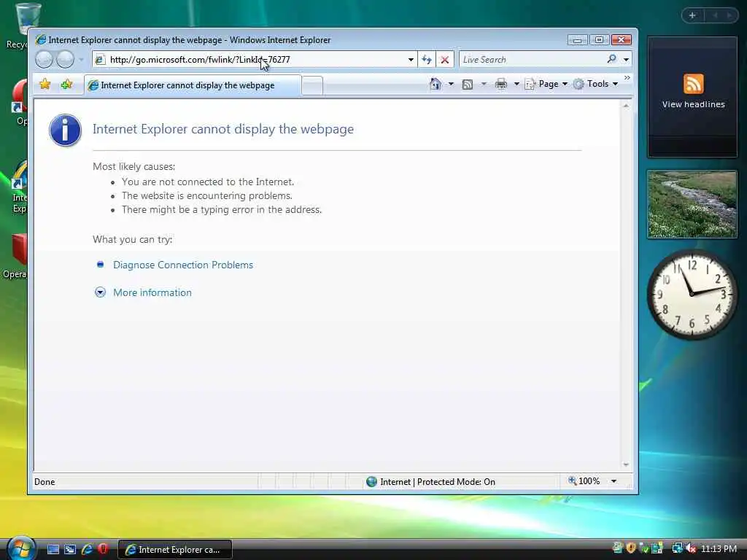747x560 pixels.
Task: Open the Page menu
Action: click(x=546, y=84)
